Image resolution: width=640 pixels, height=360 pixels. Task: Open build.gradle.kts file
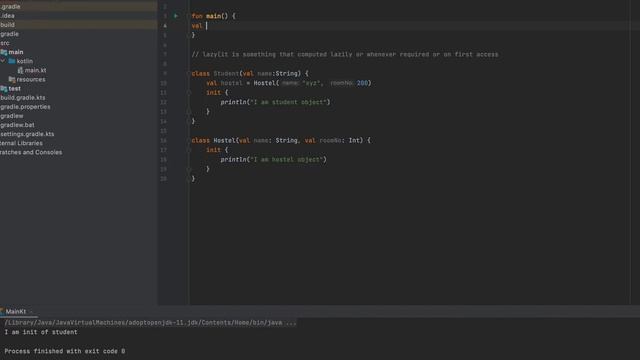(x=23, y=98)
